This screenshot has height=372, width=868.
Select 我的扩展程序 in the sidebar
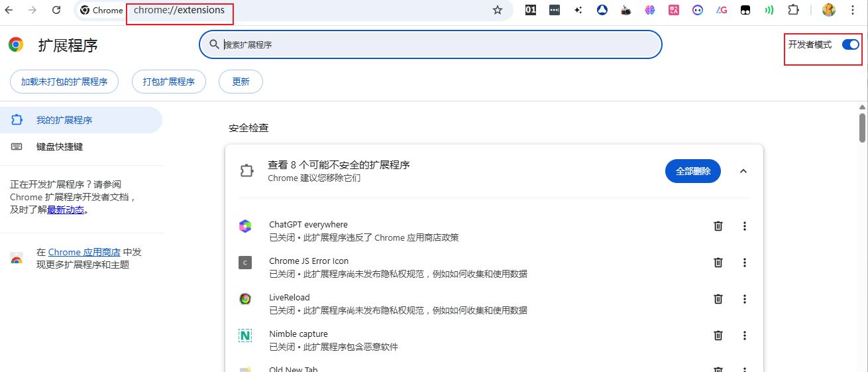(64, 120)
